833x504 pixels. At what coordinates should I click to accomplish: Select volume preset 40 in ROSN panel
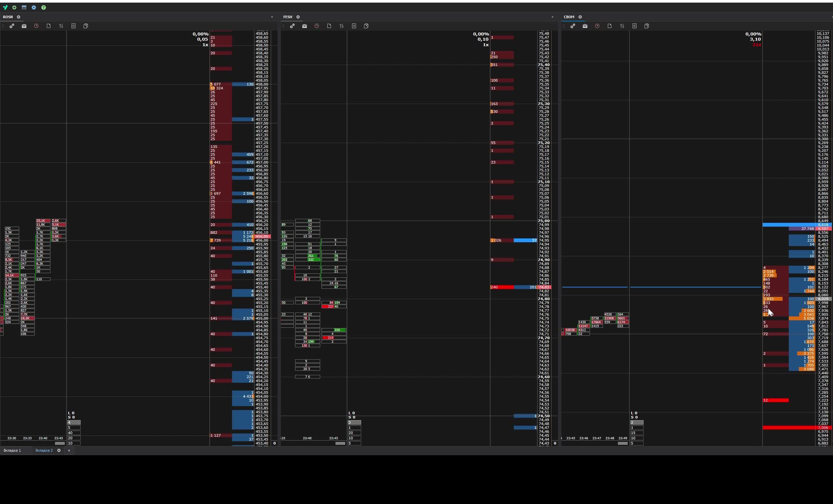click(x=74, y=433)
